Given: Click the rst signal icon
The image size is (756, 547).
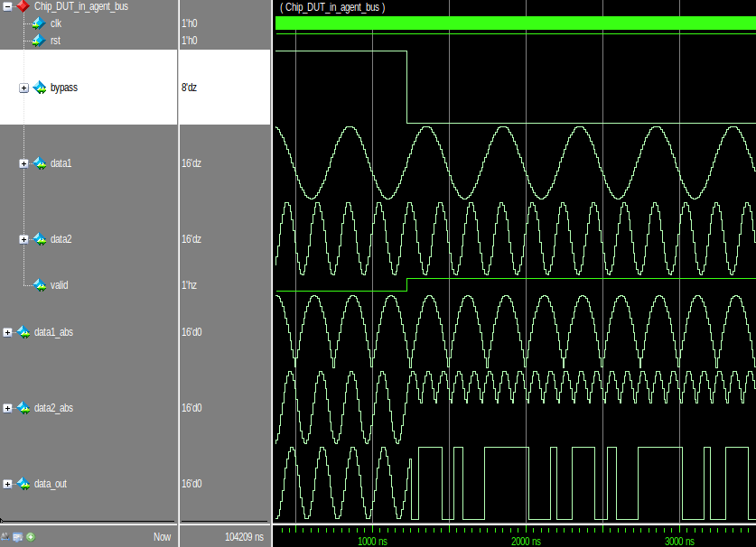Looking at the screenshot, I should 37,41.
